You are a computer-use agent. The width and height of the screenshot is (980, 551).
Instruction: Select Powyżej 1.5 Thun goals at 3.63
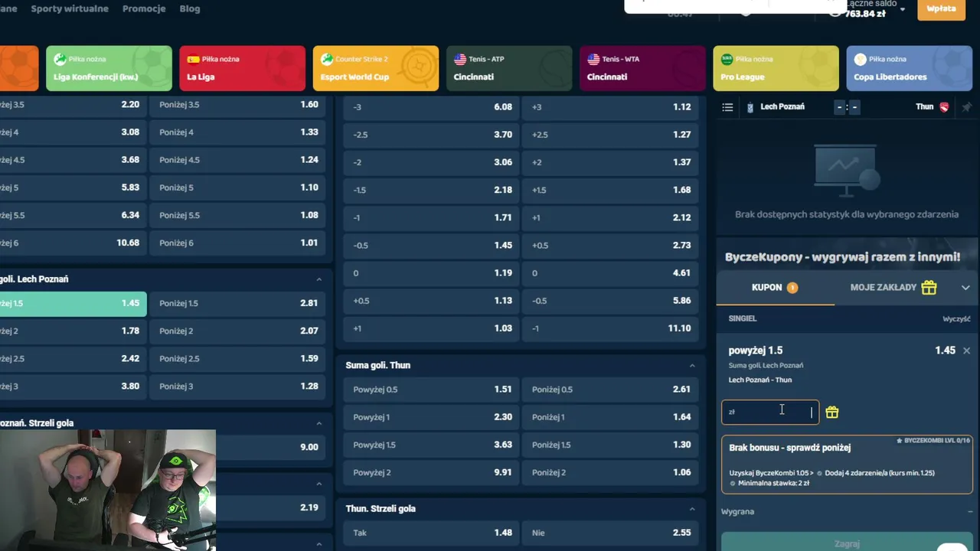431,445
